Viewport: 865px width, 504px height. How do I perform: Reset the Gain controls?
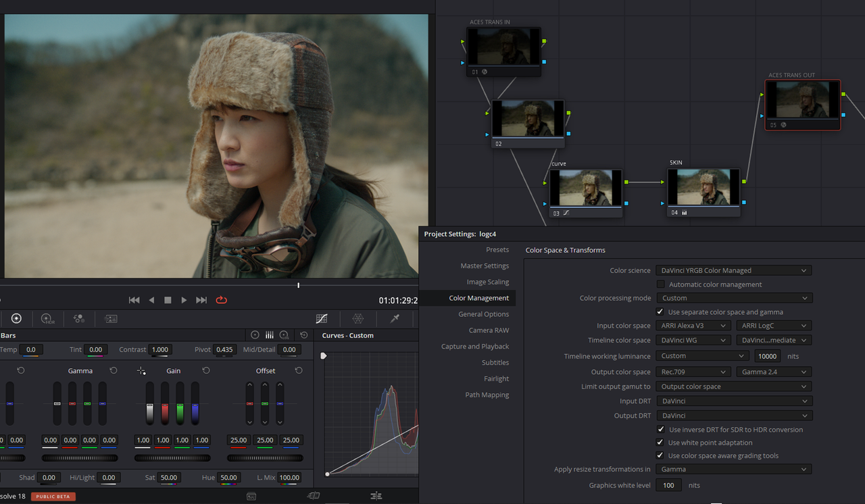tap(206, 370)
